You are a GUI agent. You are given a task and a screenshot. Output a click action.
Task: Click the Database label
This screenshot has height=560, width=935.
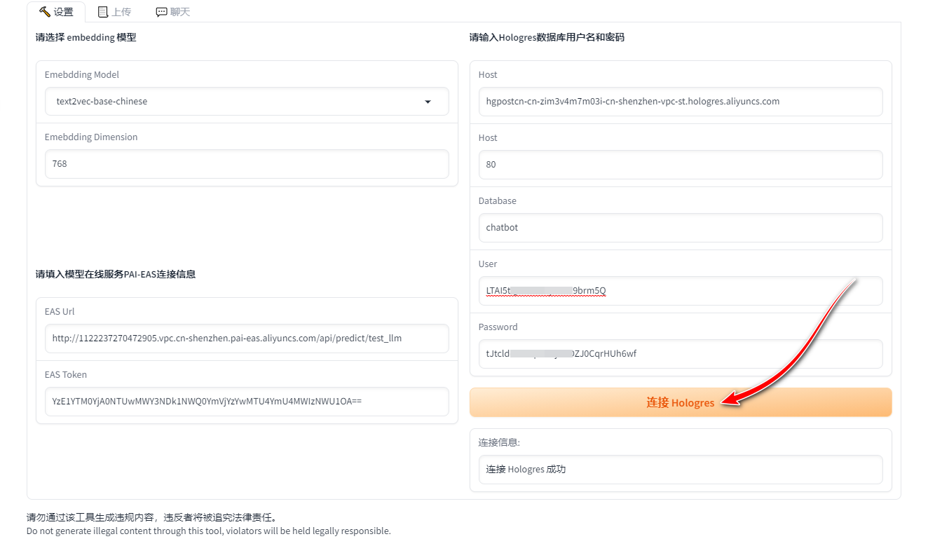(x=498, y=201)
